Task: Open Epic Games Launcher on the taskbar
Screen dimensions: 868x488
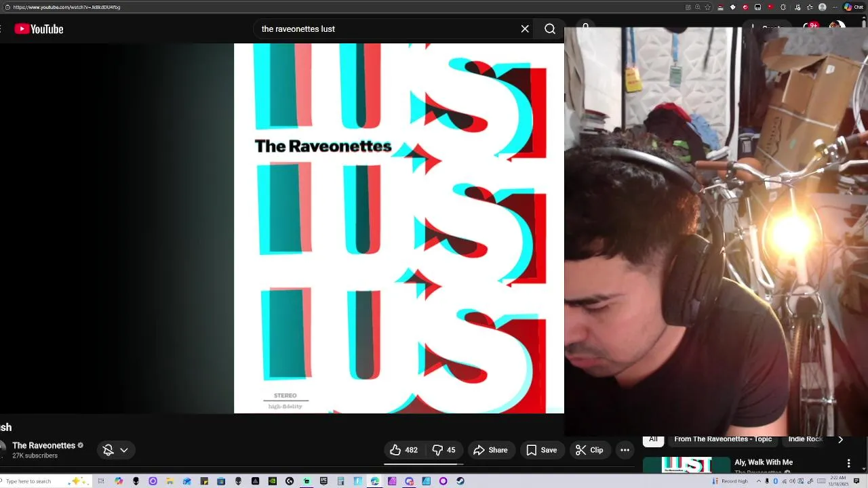Action: point(323,481)
